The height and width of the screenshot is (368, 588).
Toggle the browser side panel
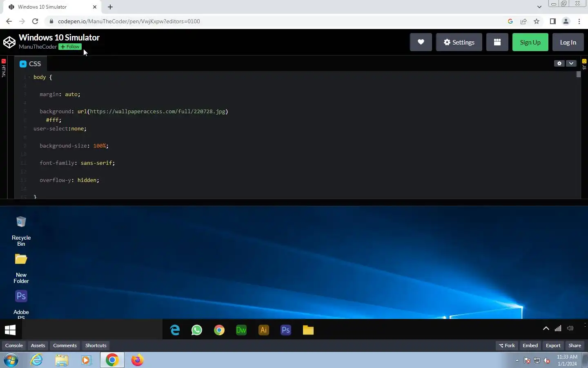coord(553,21)
